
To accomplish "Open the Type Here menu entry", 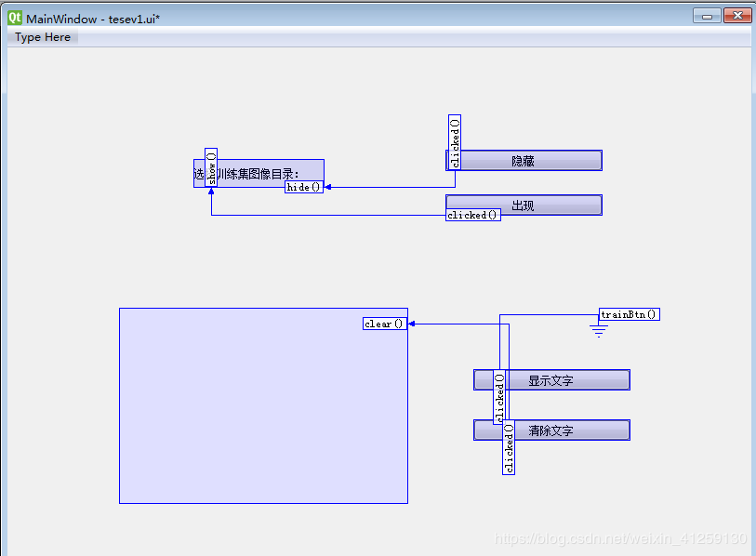I will click(x=41, y=37).
